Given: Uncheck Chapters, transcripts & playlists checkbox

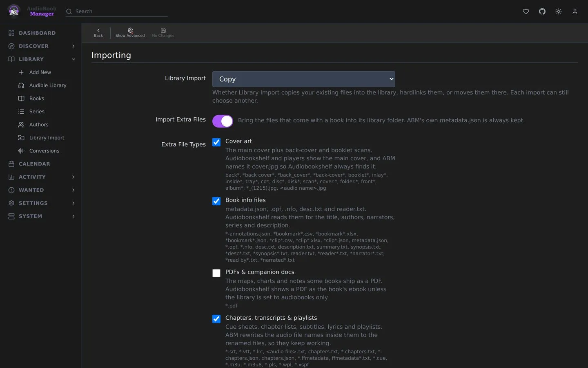Looking at the screenshot, I should click(x=216, y=319).
